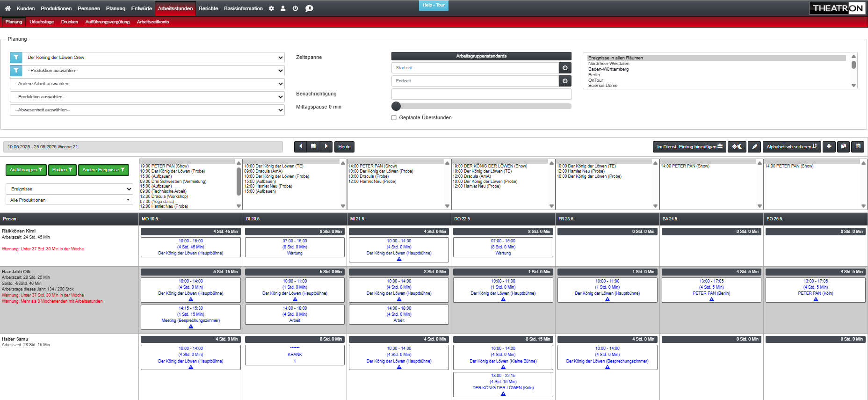This screenshot has width=868, height=400.
Task: Select the highlighter marker tool icon
Action: 754,147
